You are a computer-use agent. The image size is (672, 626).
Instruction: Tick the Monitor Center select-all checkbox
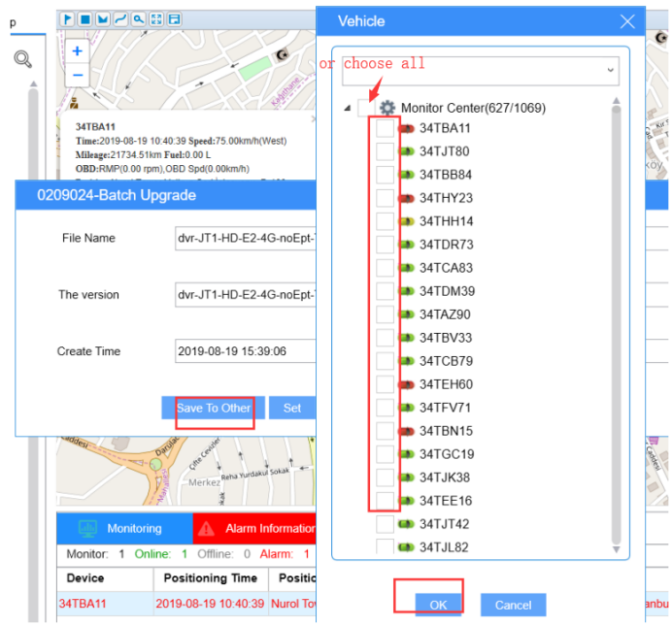click(x=366, y=108)
